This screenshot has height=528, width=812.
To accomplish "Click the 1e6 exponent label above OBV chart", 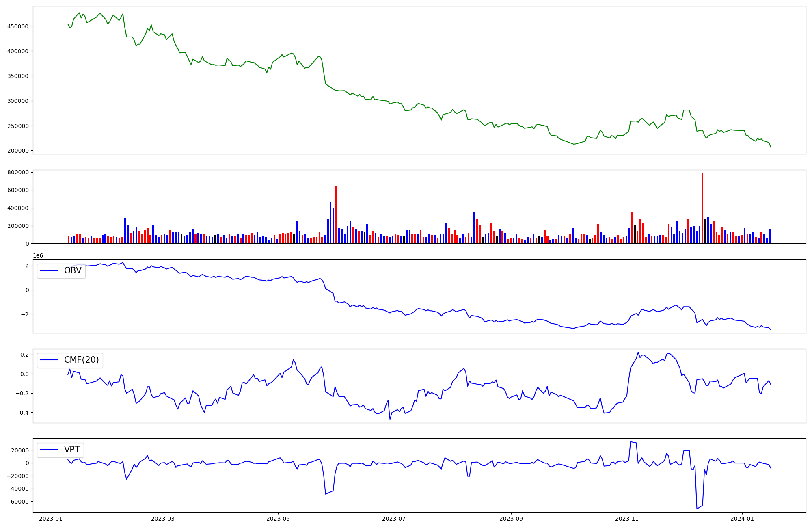I will [38, 256].
